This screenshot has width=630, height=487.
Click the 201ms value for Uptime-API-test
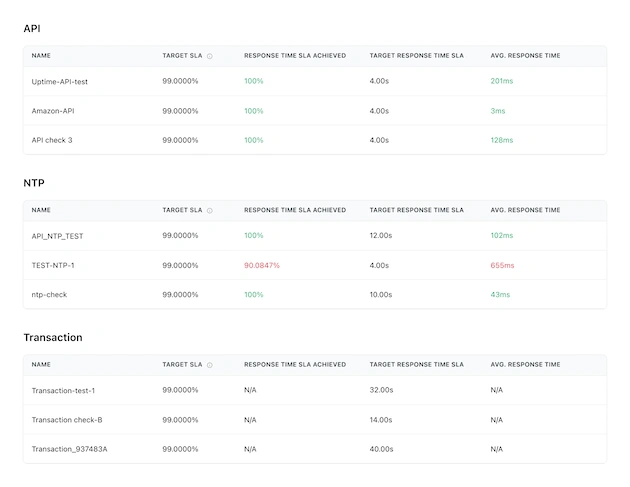click(502, 81)
